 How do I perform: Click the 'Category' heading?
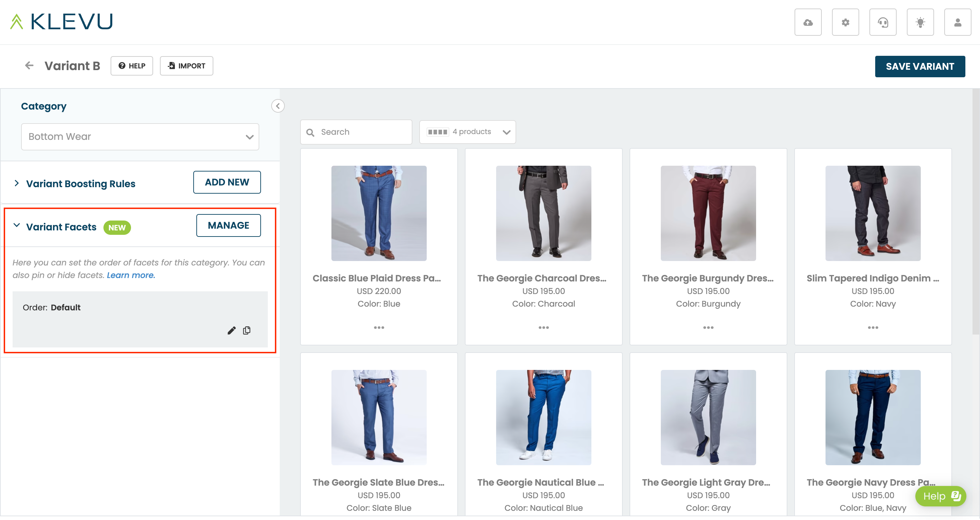[44, 107]
